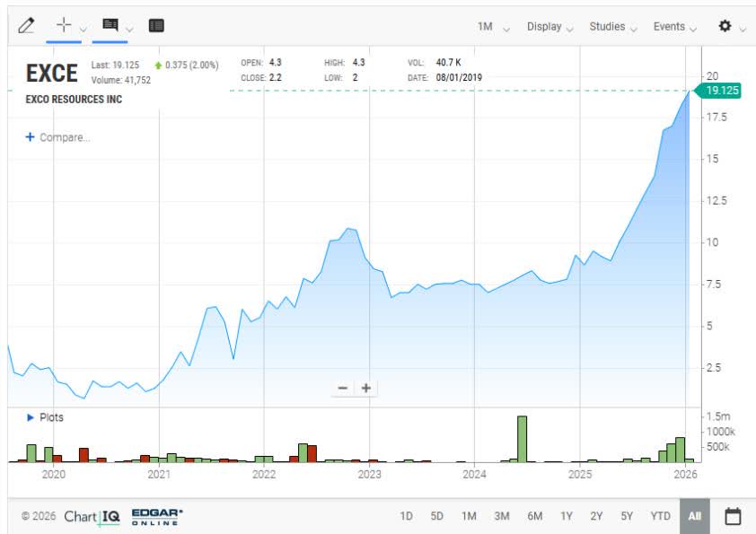Viewport: 756px width, 534px height.
Task: Open the info display options chevron
Action: pyautogui.click(x=129, y=30)
